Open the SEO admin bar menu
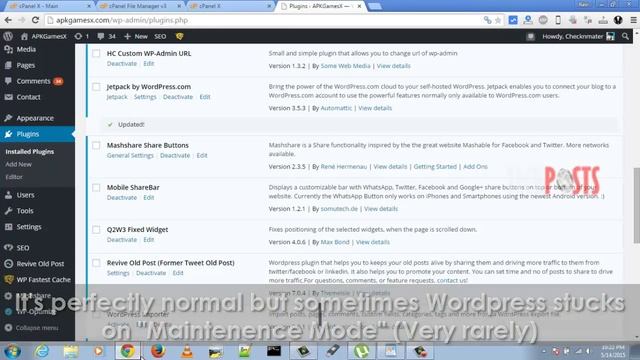 pyautogui.click(x=160, y=36)
